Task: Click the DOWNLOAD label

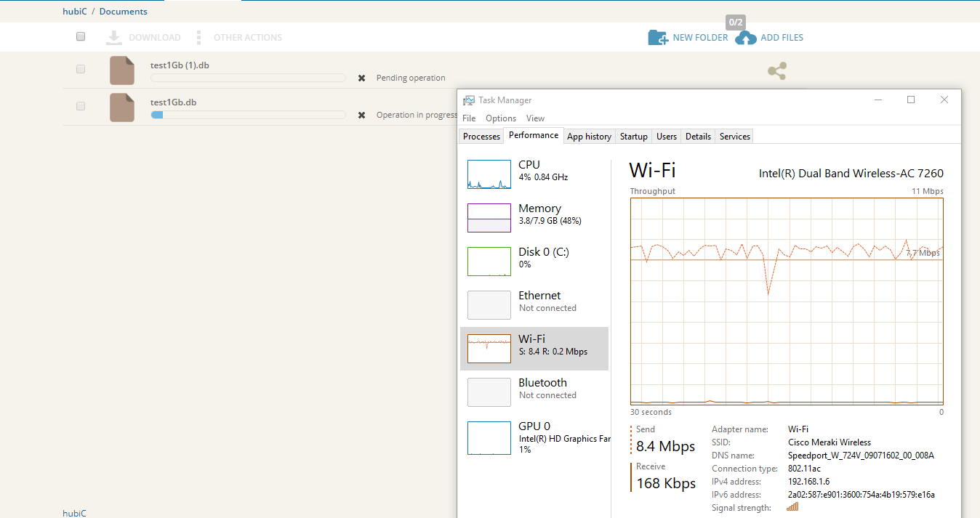Action: (x=155, y=38)
